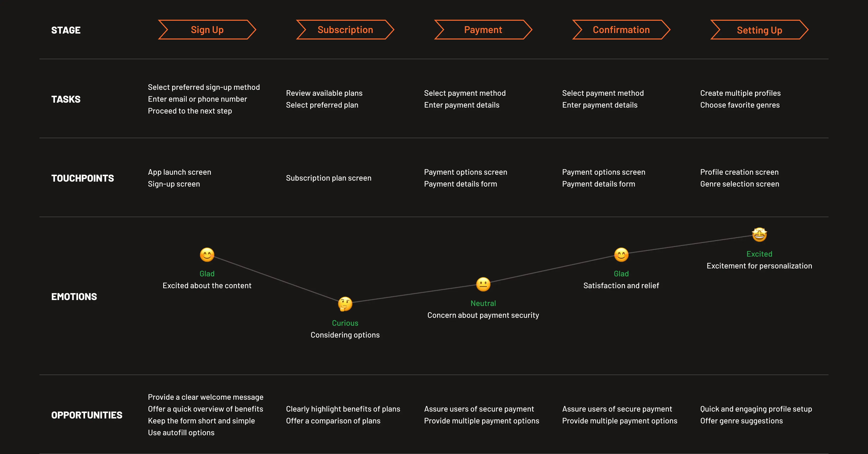Click the smiling emoji above "Satisfaction and relief"
The width and height of the screenshot is (868, 454).
[621, 255]
